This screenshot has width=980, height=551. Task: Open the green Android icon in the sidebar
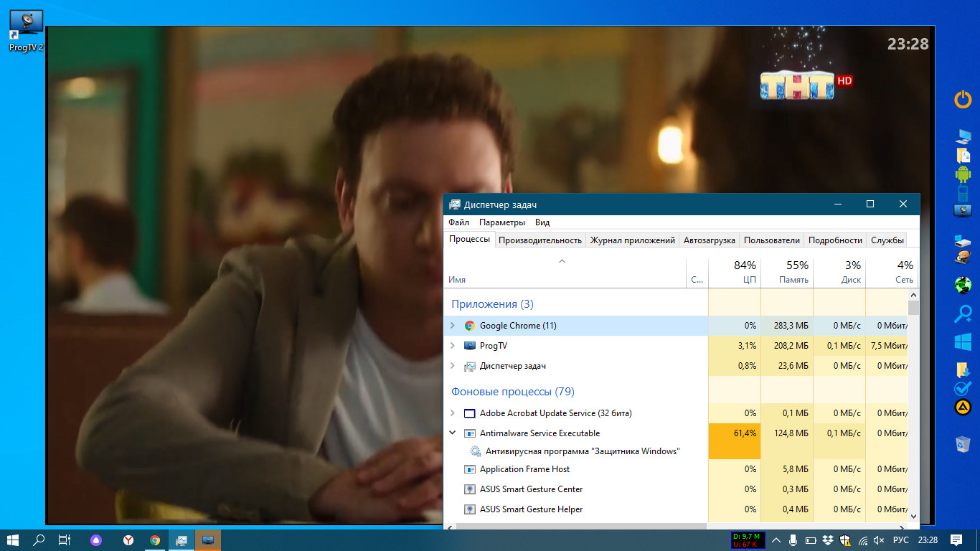click(x=962, y=174)
